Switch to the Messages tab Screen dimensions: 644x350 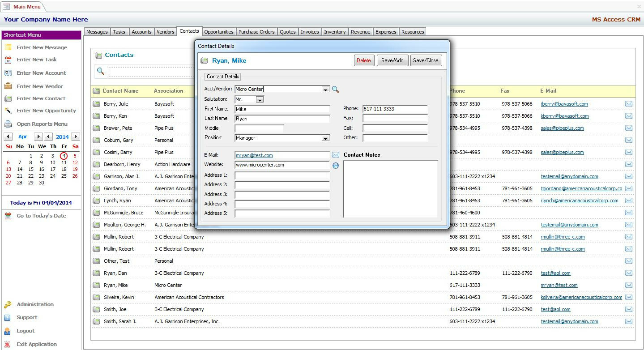coord(97,32)
